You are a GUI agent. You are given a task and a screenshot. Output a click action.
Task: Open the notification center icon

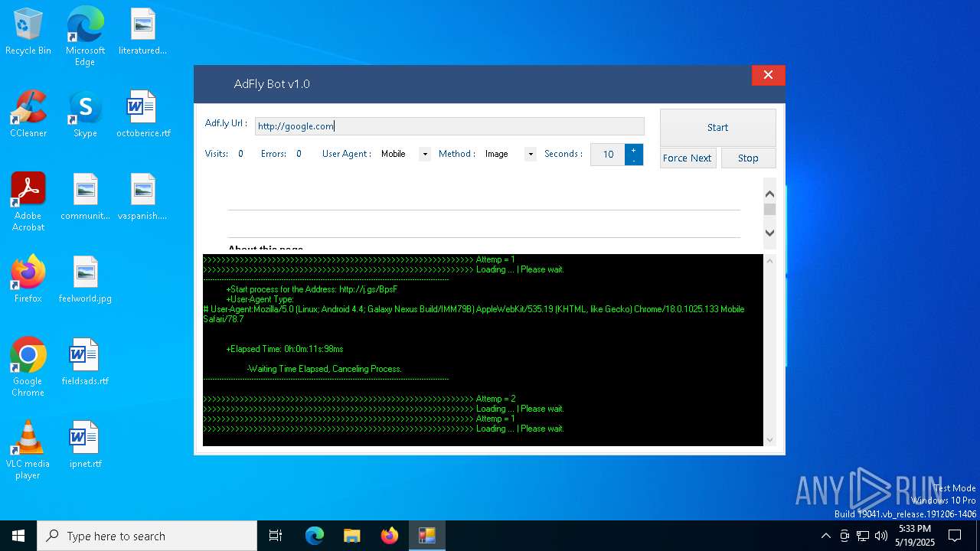pos(955,536)
